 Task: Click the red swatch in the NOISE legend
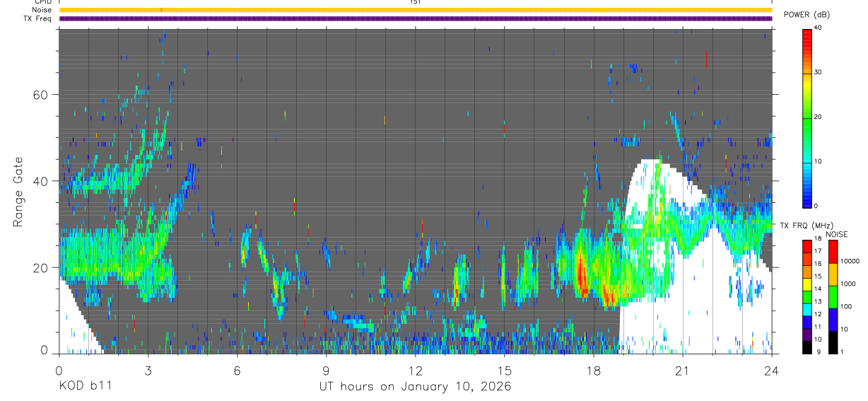(833, 252)
